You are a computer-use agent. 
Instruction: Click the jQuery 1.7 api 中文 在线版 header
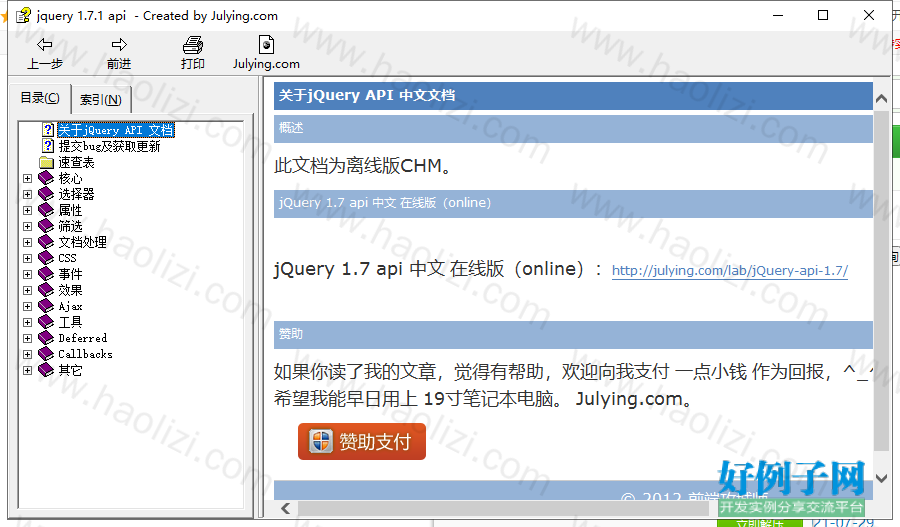tap(573, 203)
